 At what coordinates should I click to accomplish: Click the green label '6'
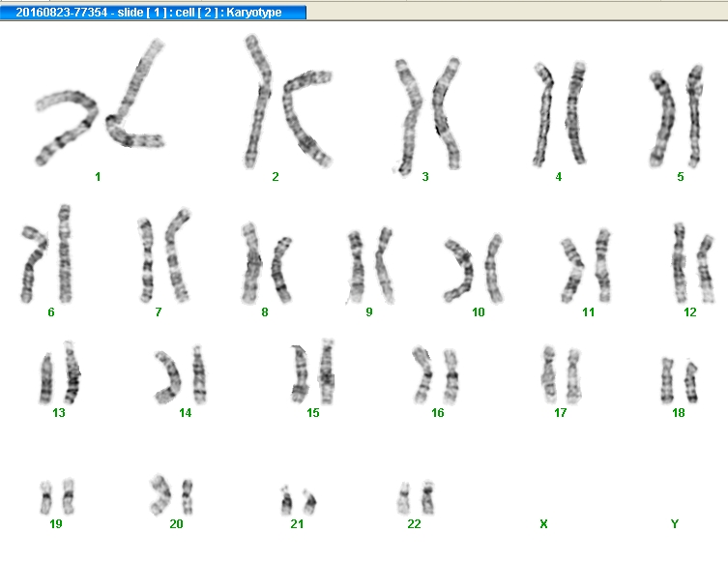click(51, 312)
